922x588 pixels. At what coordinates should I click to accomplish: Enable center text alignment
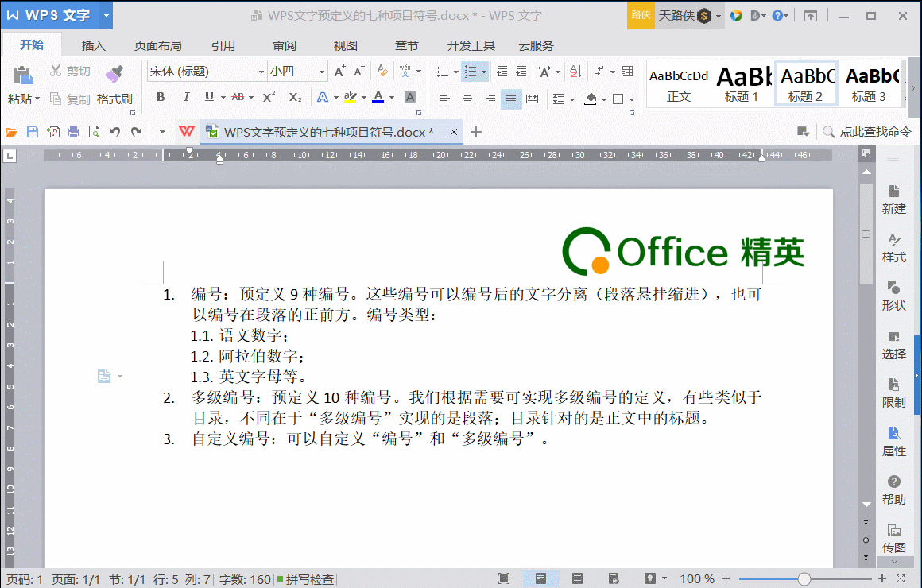pyautogui.click(x=467, y=99)
